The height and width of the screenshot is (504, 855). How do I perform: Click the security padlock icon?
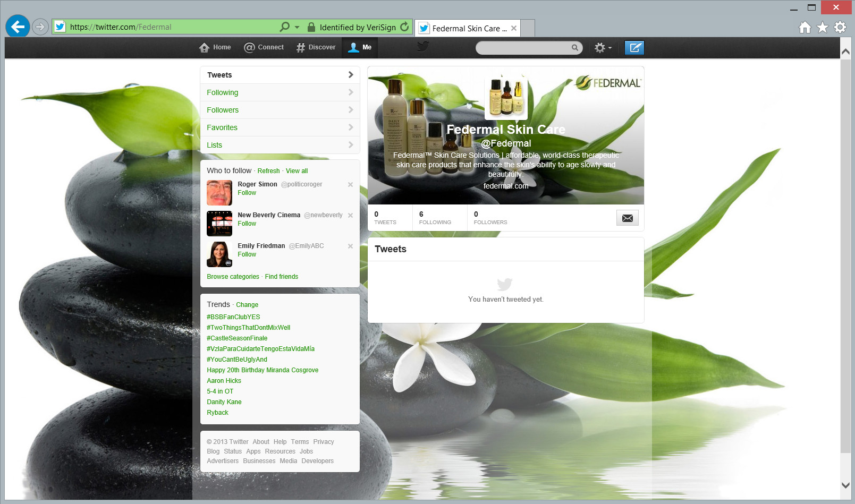311,27
